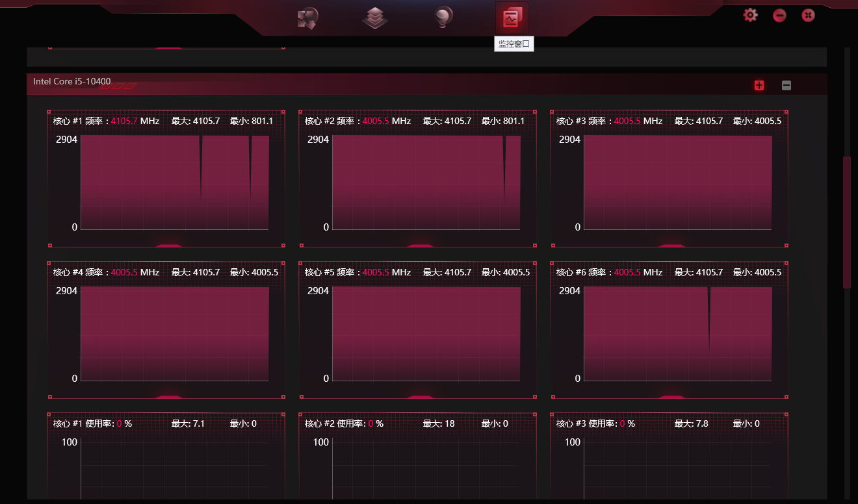The width and height of the screenshot is (858, 504).
Task: Click the 核心 #3 频率 title label
Action: click(x=583, y=121)
